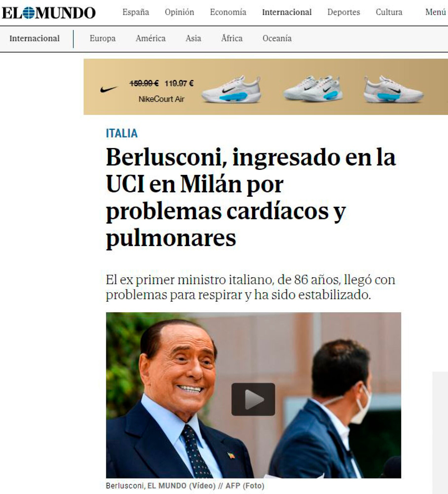Select the Europa subsection tab
The width and height of the screenshot is (448, 494).
pyautogui.click(x=102, y=39)
